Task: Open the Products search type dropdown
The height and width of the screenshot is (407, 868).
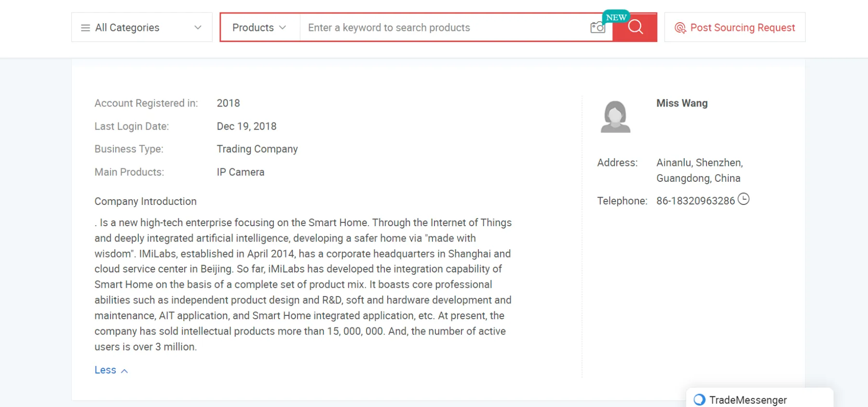Action: (x=259, y=27)
